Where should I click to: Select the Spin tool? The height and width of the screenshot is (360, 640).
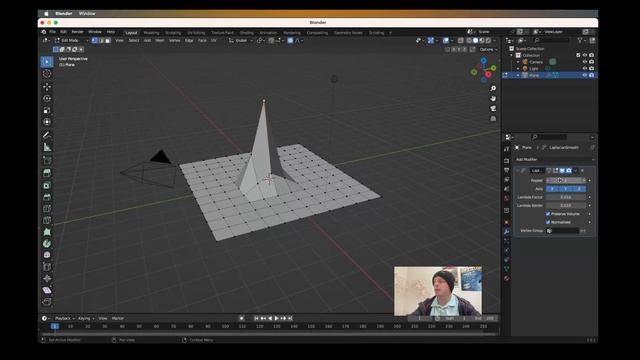pos(47,244)
